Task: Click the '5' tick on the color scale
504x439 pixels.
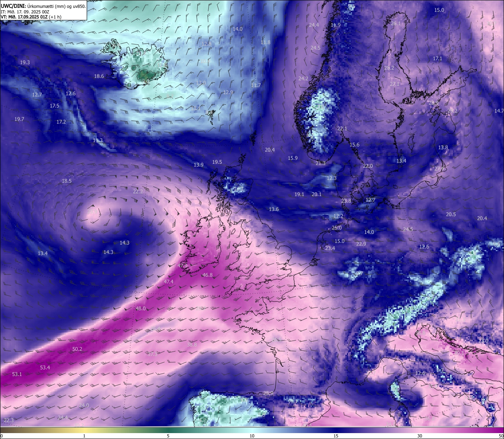Action: pos(168,436)
